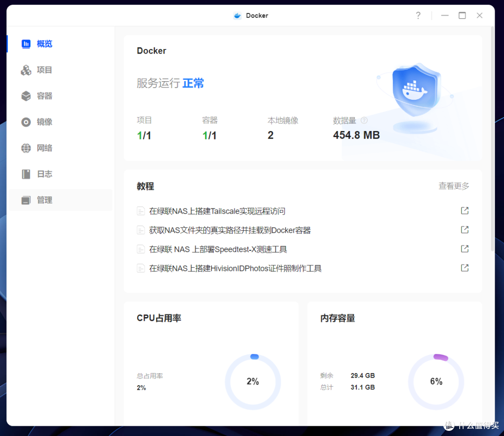The image size is (504, 436).
Task: Open the 网络 network section
Action: 60,148
